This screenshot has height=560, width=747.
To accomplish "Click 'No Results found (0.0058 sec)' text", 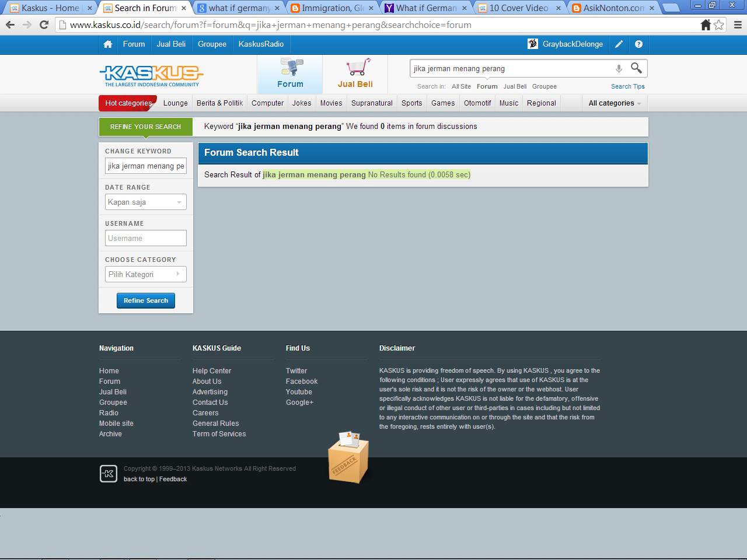I will [419, 175].
